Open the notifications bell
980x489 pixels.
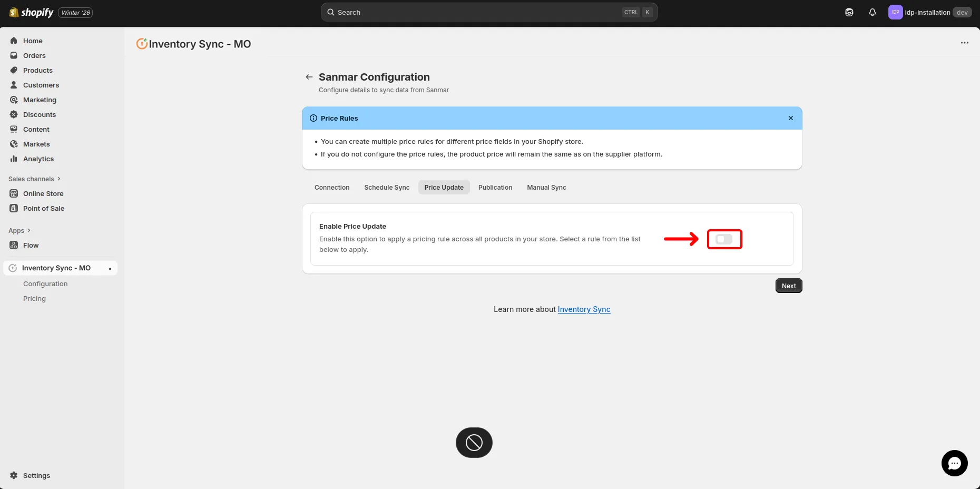[x=872, y=12]
